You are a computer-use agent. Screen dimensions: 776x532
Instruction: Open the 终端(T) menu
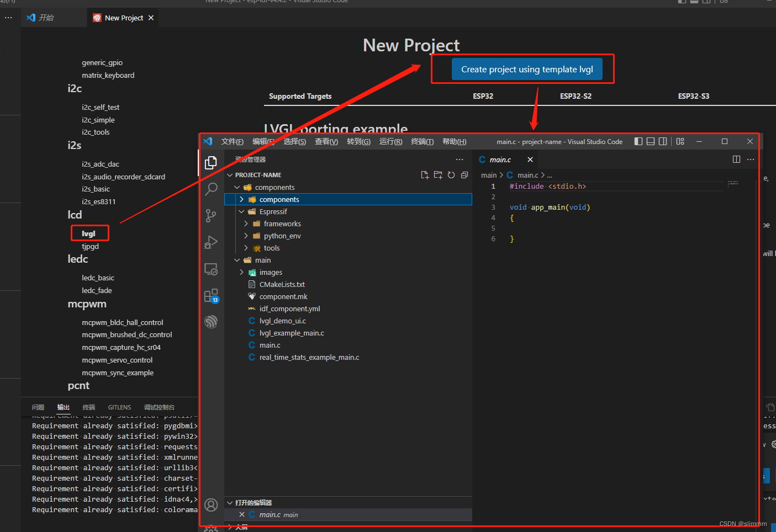422,142
